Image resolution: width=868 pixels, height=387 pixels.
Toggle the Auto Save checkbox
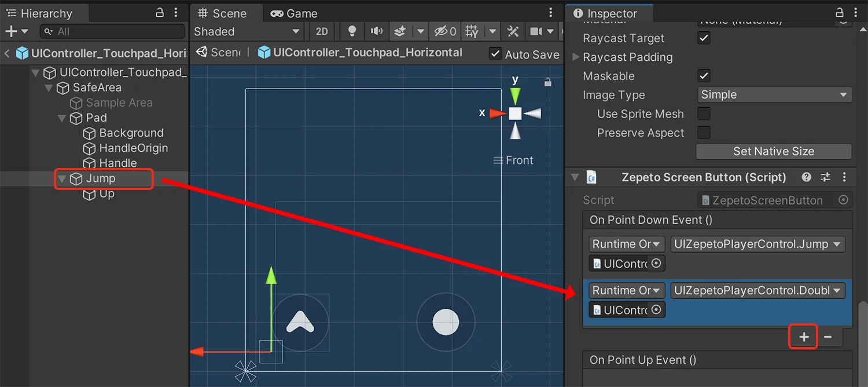(x=495, y=54)
